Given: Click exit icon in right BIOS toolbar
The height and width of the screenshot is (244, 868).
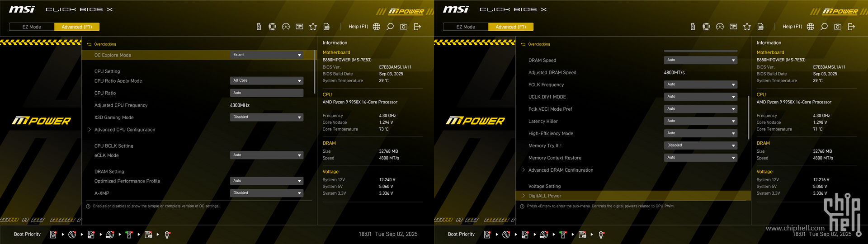Looking at the screenshot, I should [x=851, y=27].
